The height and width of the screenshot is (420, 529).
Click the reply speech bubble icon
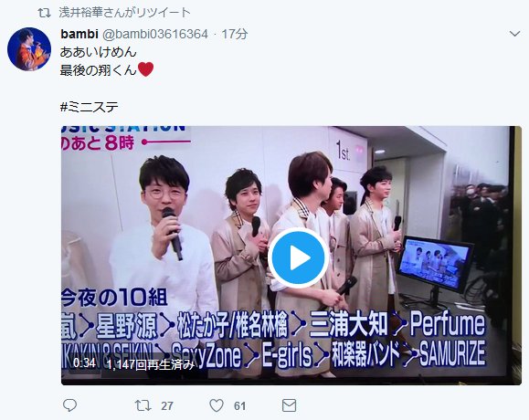coord(69,405)
